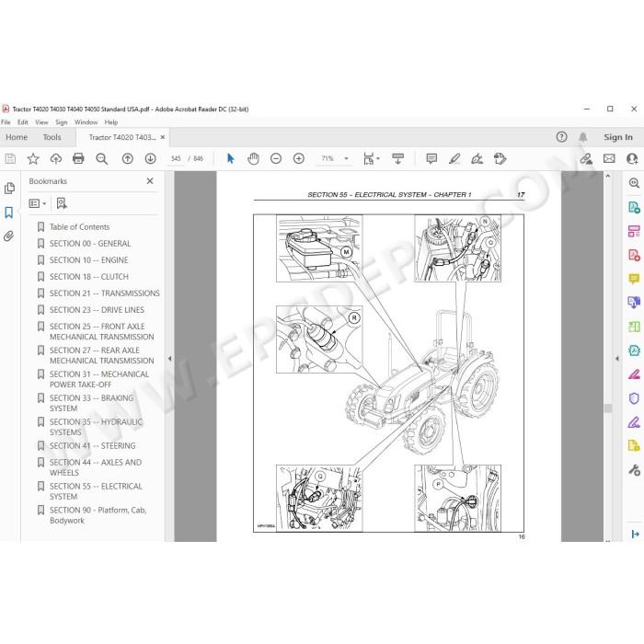Open the notifications bell
The image size is (644, 644).
(x=582, y=137)
